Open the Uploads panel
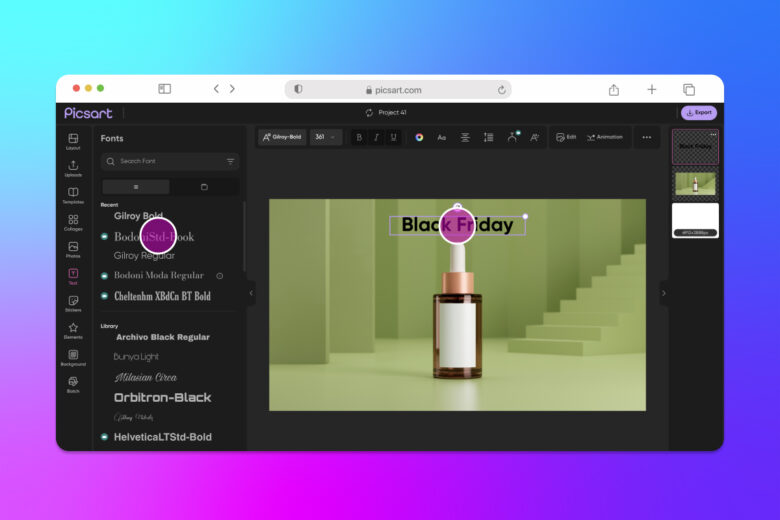This screenshot has height=520, width=780. coord(73,168)
